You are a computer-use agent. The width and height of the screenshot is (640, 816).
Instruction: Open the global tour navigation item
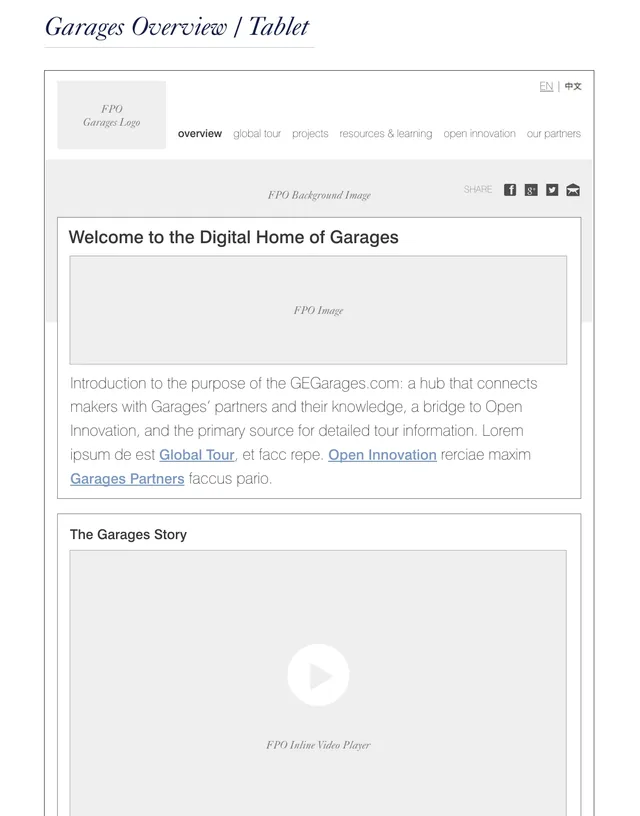tap(257, 134)
